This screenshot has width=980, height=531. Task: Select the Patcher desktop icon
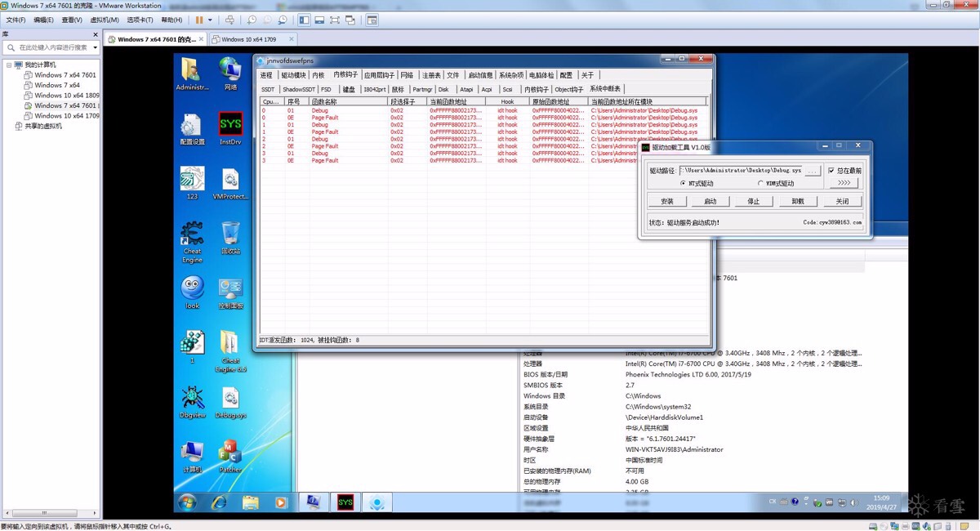(230, 457)
